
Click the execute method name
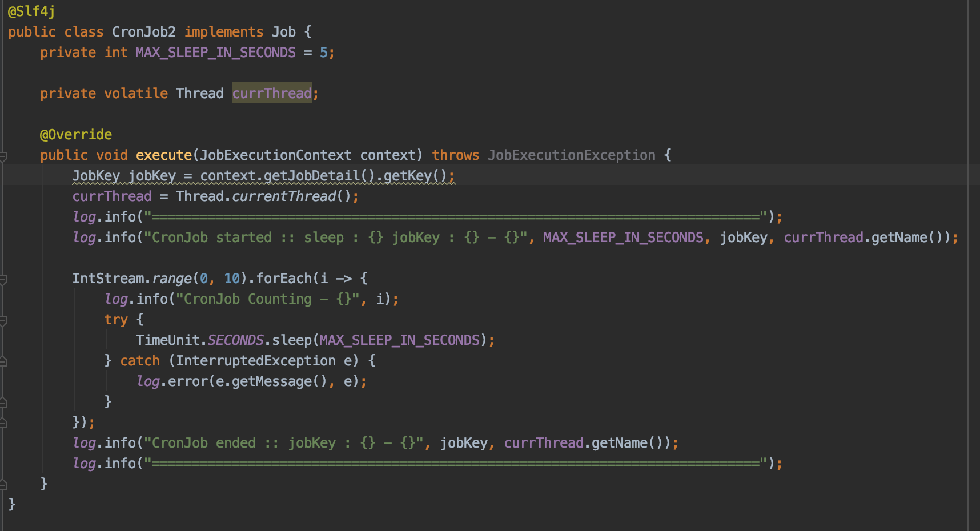(x=163, y=155)
